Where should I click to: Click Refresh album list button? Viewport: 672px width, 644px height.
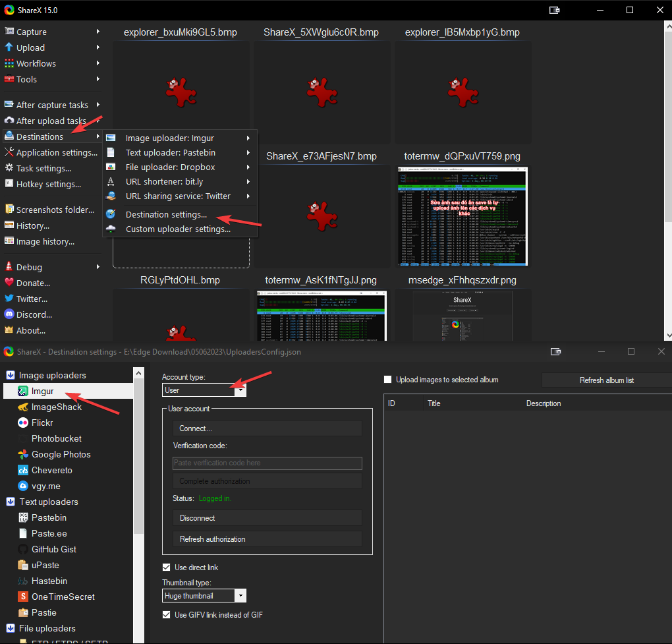pyautogui.click(x=606, y=380)
